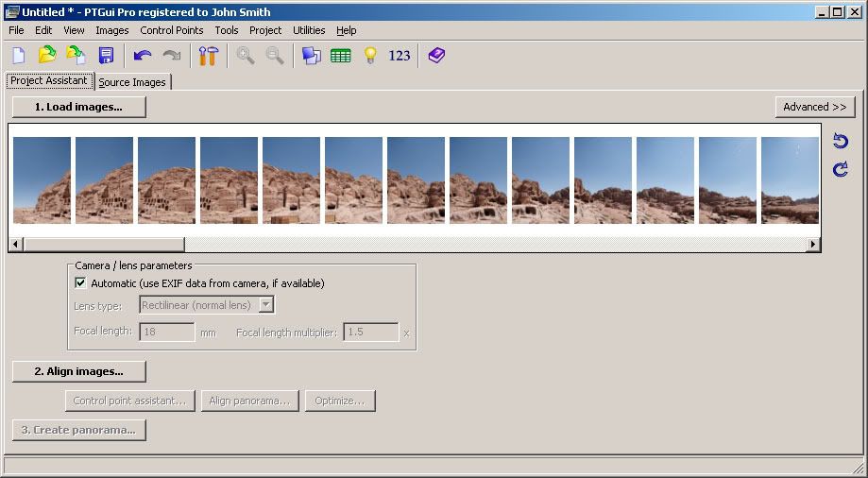Image resolution: width=868 pixels, height=478 pixels.
Task: Click the Rectilinear (normal lens) combo box
Action: (x=207, y=304)
